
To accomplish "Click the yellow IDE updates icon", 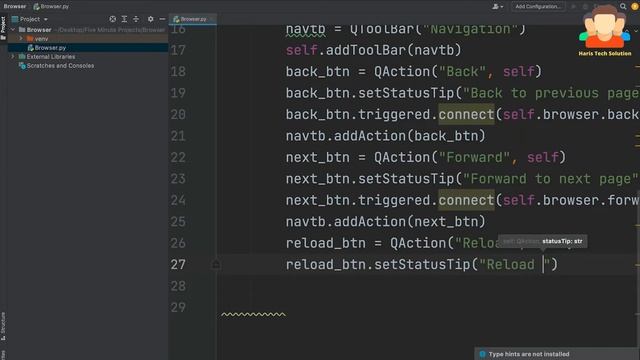I will tap(635, 6).
